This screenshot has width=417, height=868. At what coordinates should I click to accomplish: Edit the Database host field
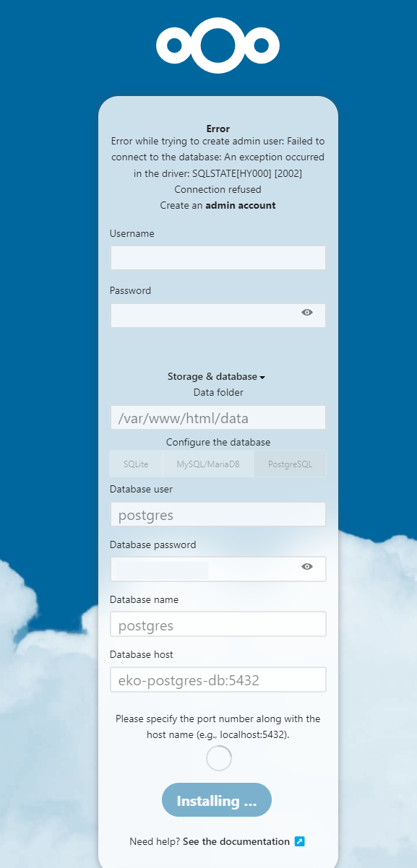[x=218, y=680]
